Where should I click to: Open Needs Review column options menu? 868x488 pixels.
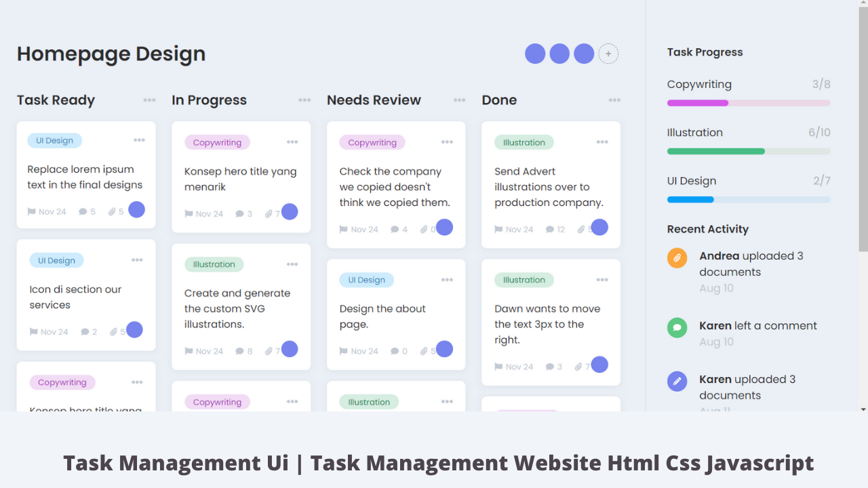pos(460,100)
